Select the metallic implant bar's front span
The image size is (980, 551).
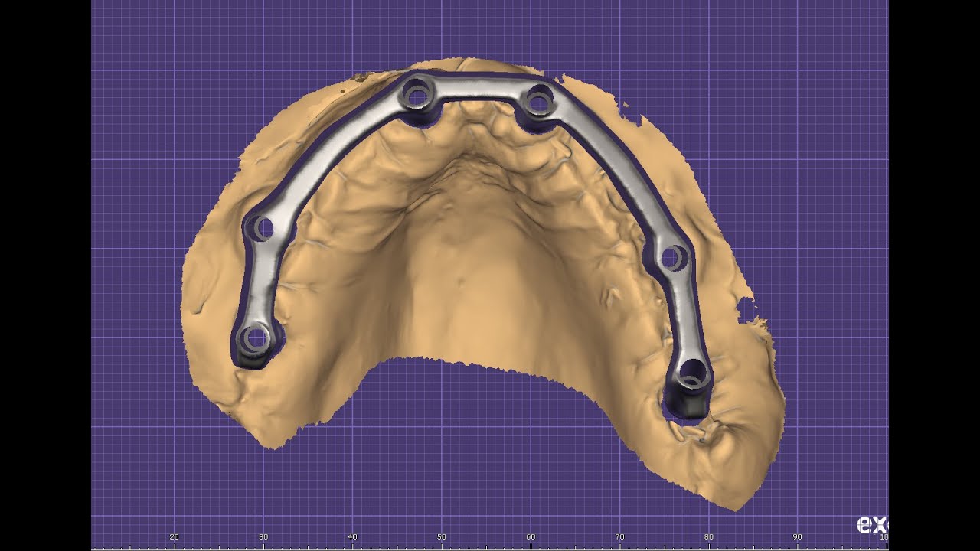click(479, 86)
